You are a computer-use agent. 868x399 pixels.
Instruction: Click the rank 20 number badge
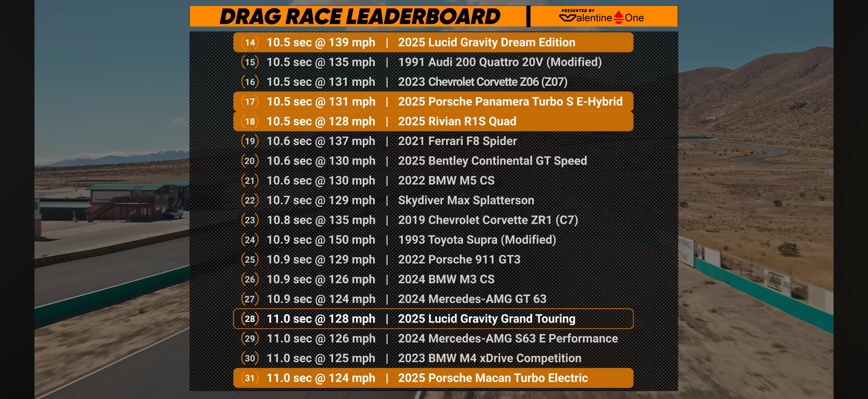coord(250,161)
